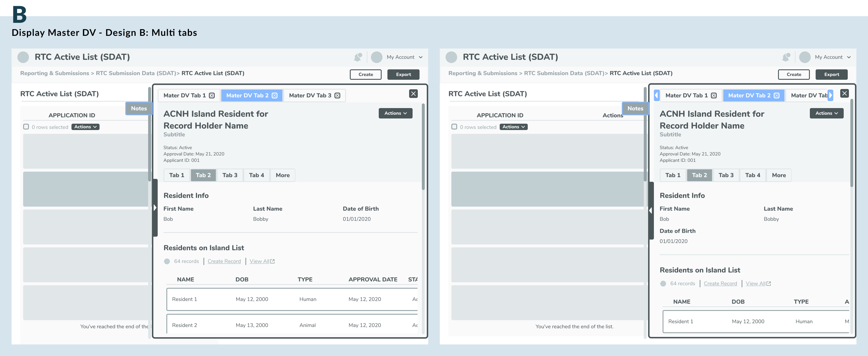
Task: Toggle the Notes panel visibility
Action: coord(138,108)
